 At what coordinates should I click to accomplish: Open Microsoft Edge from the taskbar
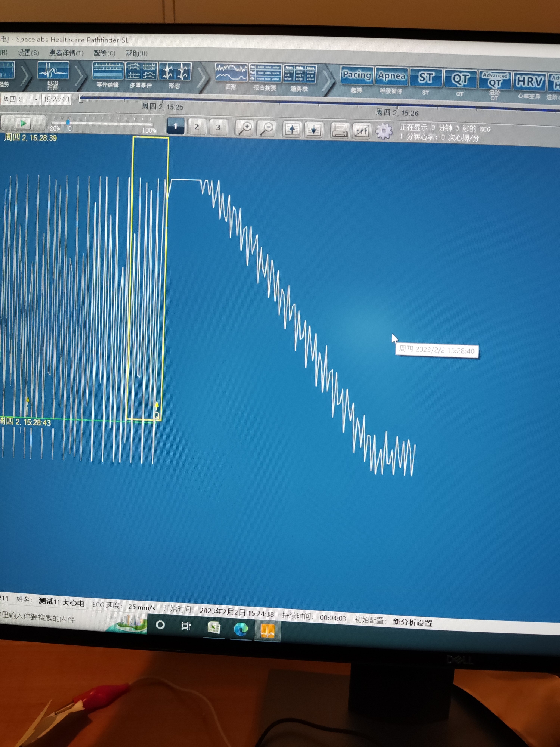tap(241, 629)
